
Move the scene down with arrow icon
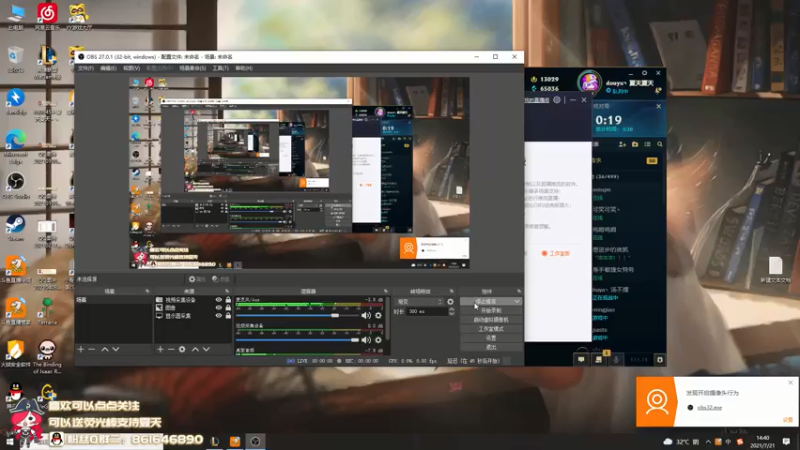coord(116,349)
